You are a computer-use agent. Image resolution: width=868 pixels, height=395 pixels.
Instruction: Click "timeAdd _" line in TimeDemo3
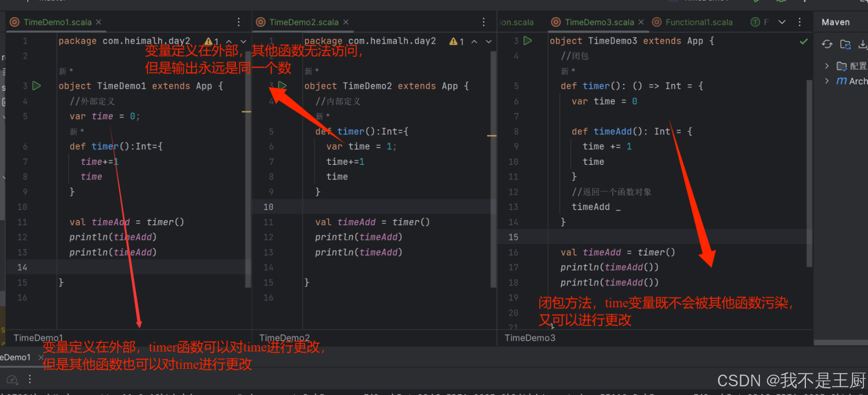[596, 207]
